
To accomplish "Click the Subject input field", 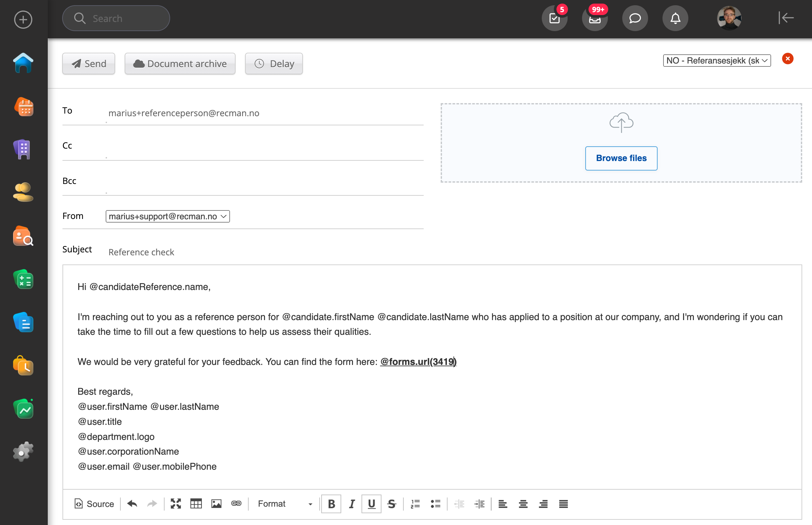I will (x=266, y=252).
